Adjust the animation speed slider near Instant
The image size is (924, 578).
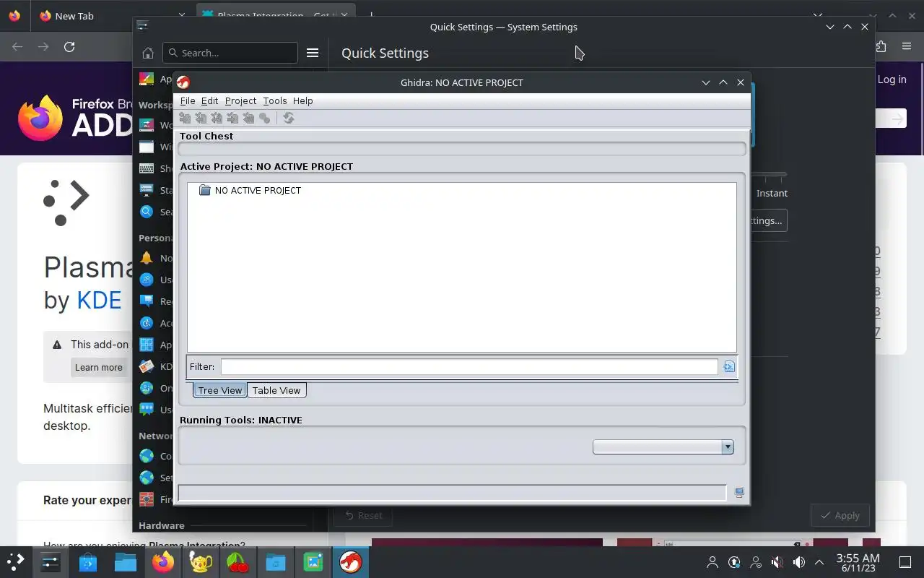tap(769, 175)
